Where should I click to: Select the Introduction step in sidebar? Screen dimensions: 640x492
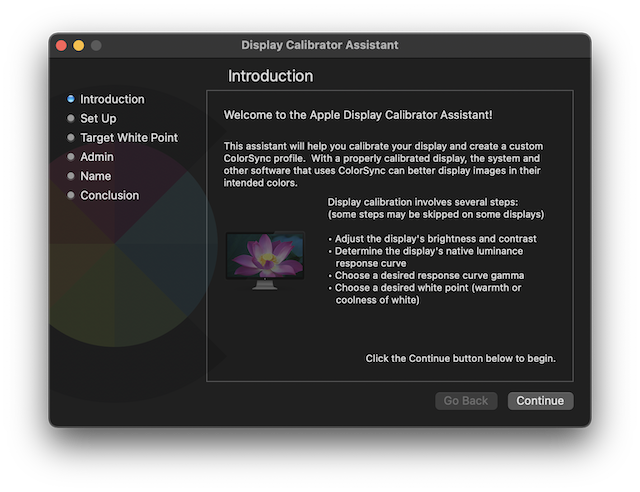(112, 99)
